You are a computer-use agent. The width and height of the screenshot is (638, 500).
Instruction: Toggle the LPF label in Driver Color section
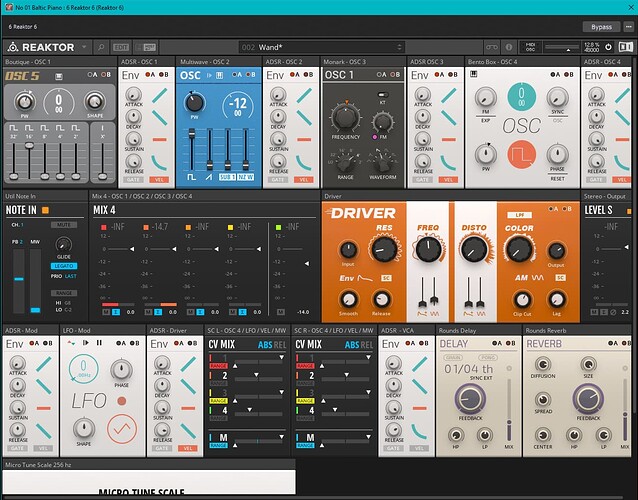[x=519, y=214]
